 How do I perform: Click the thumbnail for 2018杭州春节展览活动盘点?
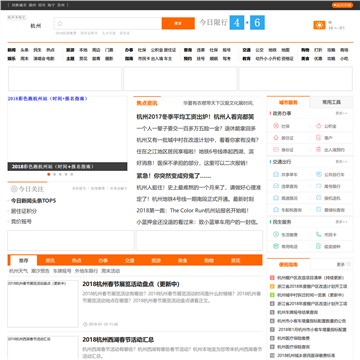click(43, 304)
